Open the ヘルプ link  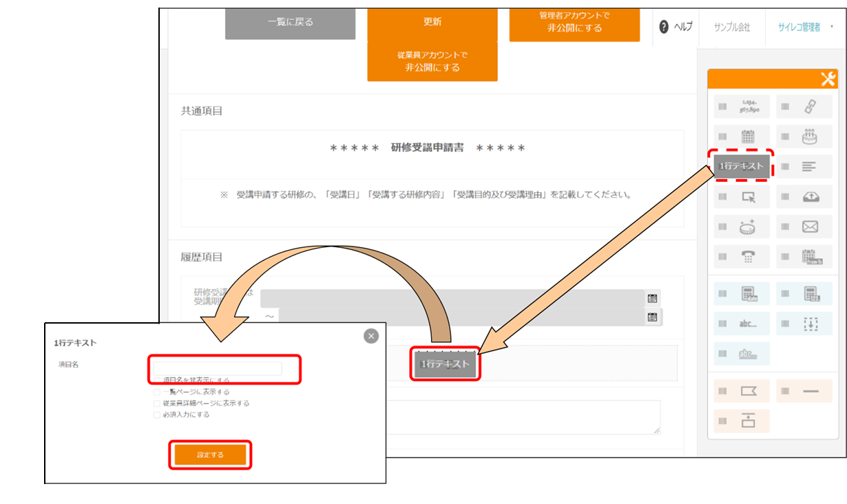682,27
